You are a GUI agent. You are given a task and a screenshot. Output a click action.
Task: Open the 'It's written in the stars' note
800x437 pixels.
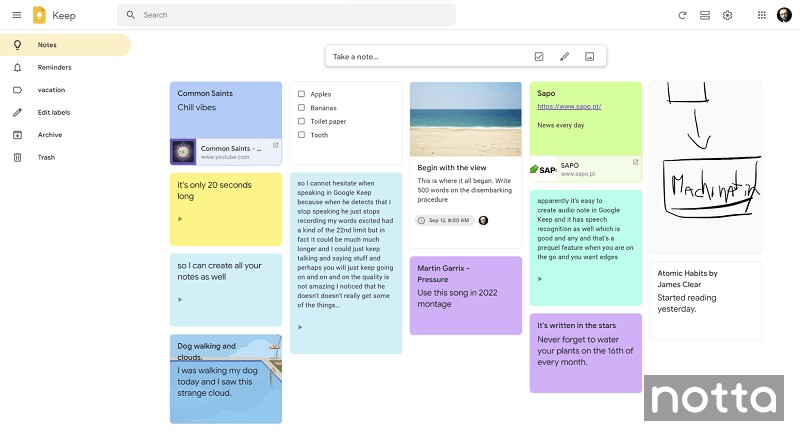(x=586, y=353)
